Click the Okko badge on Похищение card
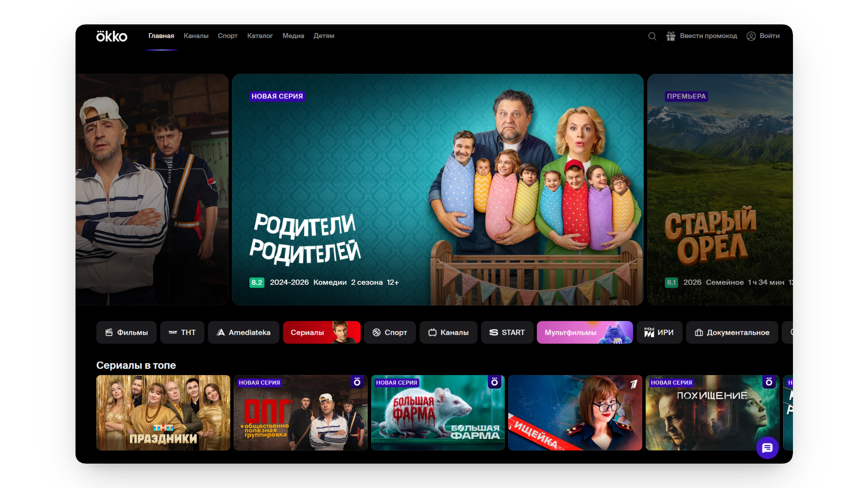 click(769, 382)
